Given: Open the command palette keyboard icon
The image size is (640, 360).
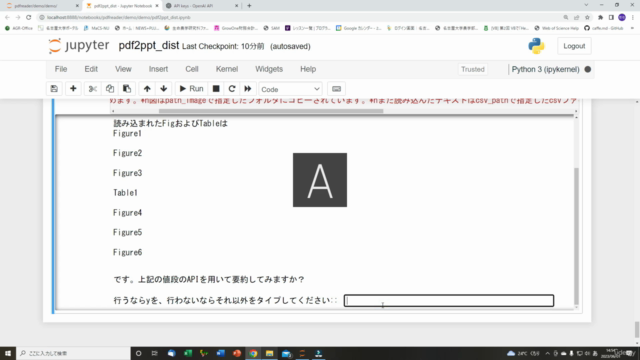Looking at the screenshot, I should click(336, 89).
